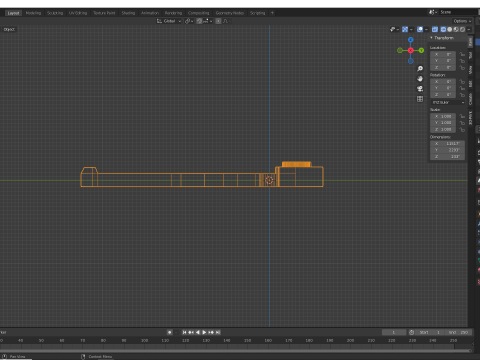Jump to timeline start frame
The image size is (480, 360).
click(184, 332)
